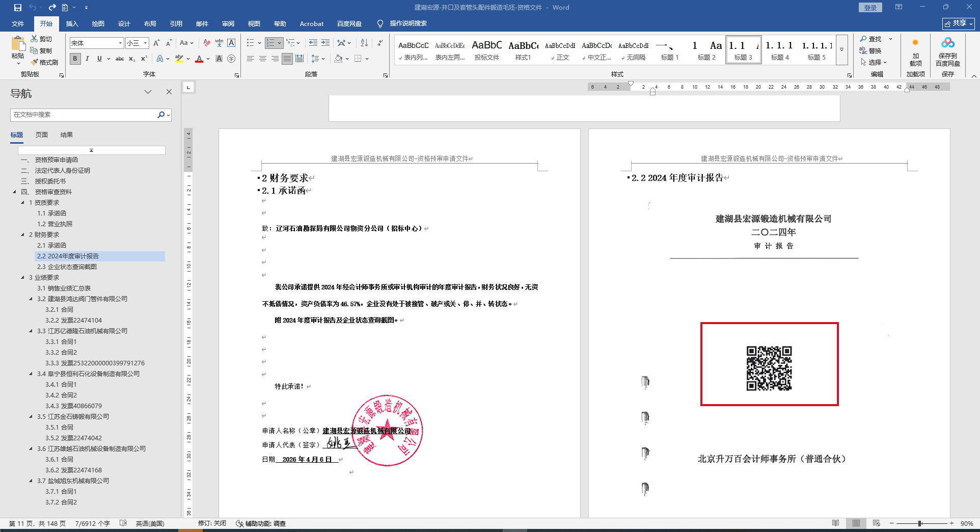Increase the font size with the grow font icon
This screenshot has height=532, width=980.
click(x=156, y=43)
